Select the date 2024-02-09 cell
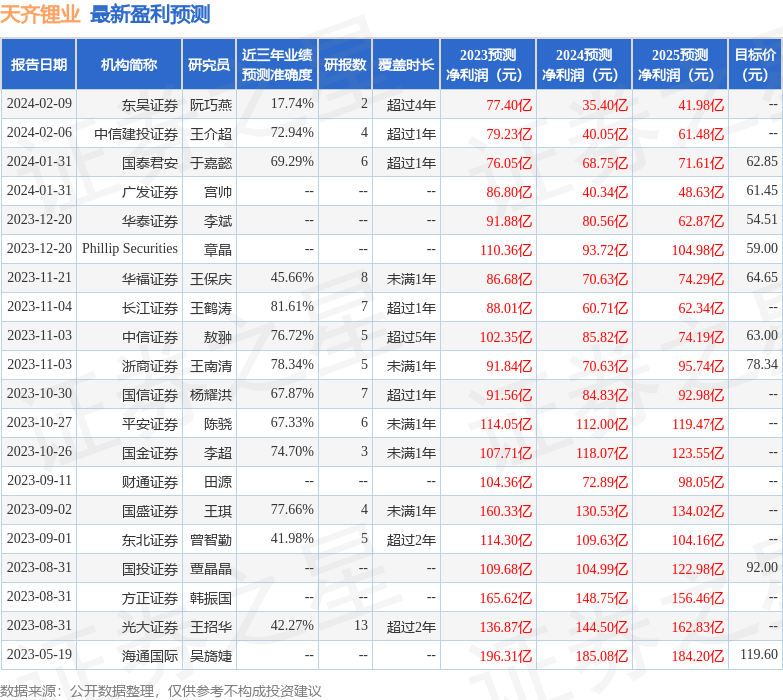This screenshot has width=783, height=700. [x=39, y=104]
